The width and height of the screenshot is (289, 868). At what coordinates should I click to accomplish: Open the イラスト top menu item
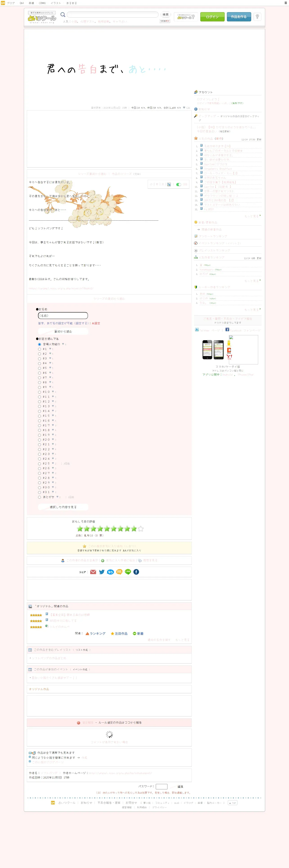point(56,3)
